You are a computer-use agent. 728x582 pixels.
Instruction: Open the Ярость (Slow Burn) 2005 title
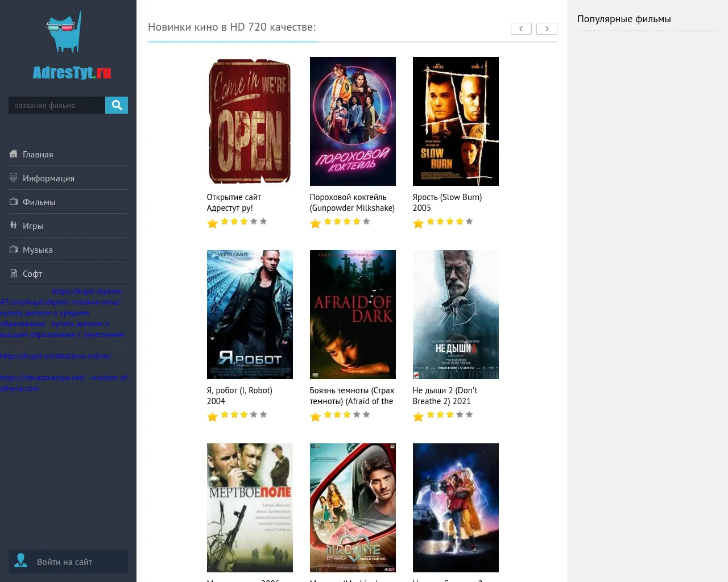tap(447, 202)
